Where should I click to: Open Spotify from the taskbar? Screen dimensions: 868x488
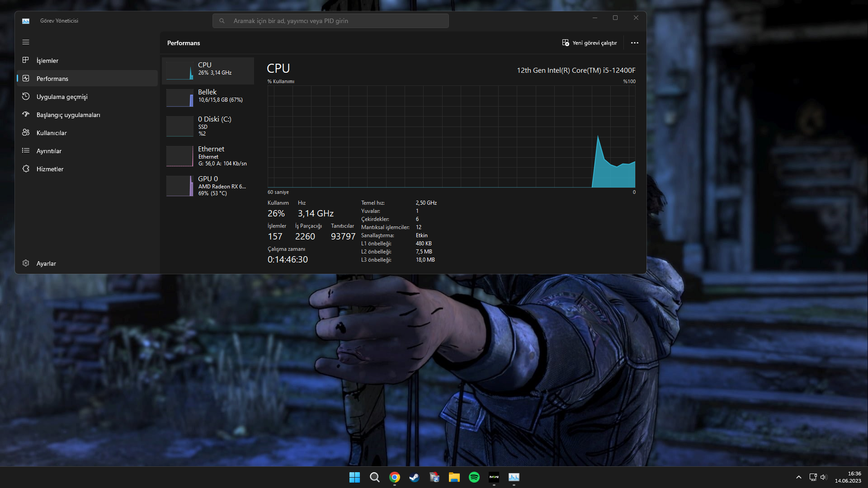point(474,477)
